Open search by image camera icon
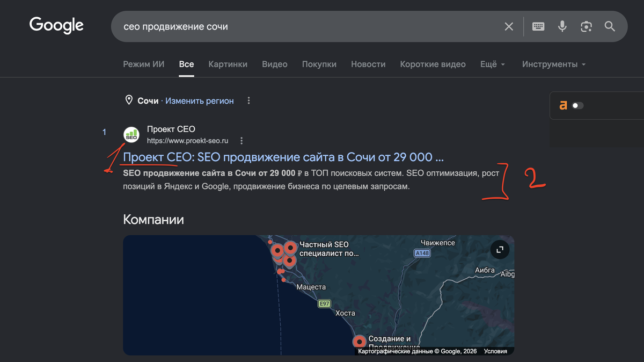Image resolution: width=644 pixels, height=362 pixels. click(586, 26)
